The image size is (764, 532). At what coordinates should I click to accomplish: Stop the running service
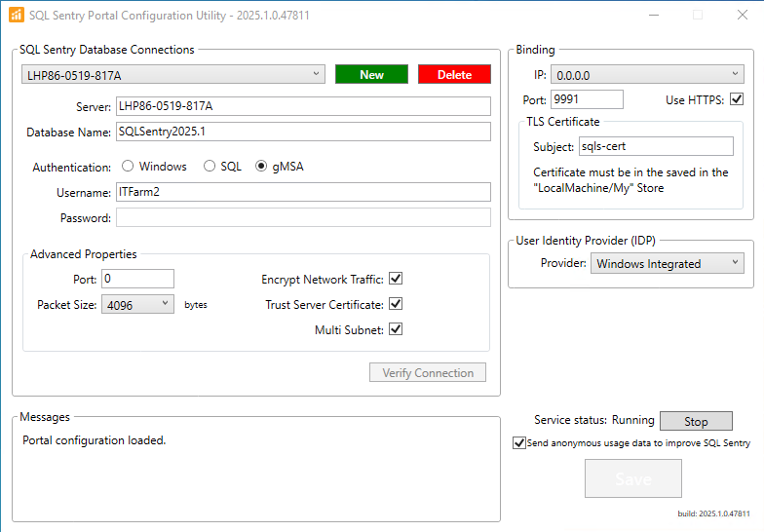click(x=696, y=421)
